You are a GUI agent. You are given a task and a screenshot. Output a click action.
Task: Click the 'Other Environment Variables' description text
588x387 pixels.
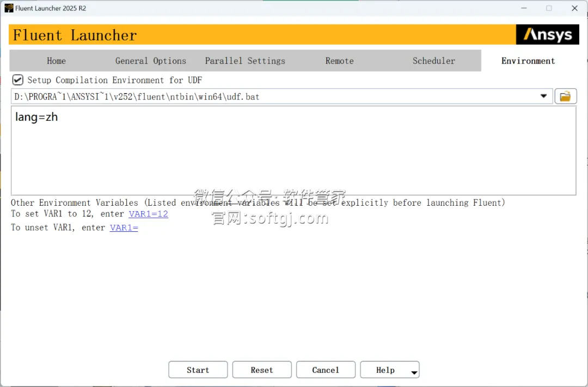pyautogui.click(x=258, y=202)
